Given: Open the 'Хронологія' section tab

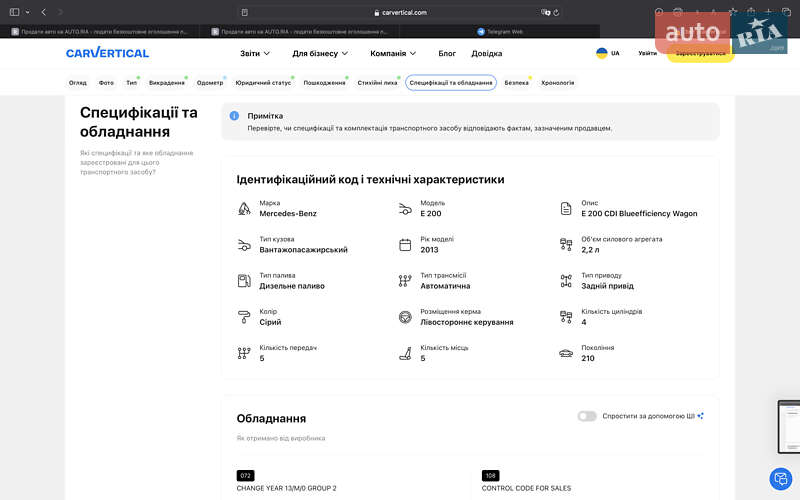Looking at the screenshot, I should [x=558, y=83].
